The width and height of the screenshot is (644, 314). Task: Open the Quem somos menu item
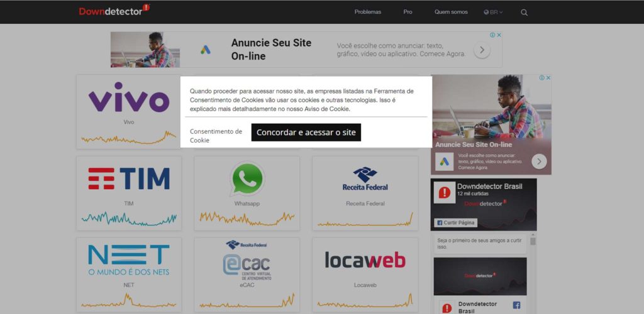[451, 13]
